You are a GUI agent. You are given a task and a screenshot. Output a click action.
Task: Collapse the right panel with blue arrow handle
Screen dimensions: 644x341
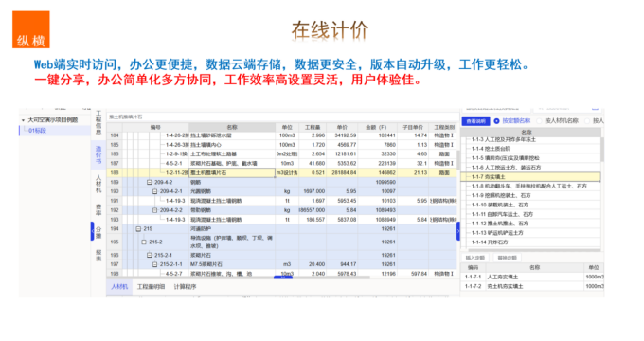[x=458, y=231]
